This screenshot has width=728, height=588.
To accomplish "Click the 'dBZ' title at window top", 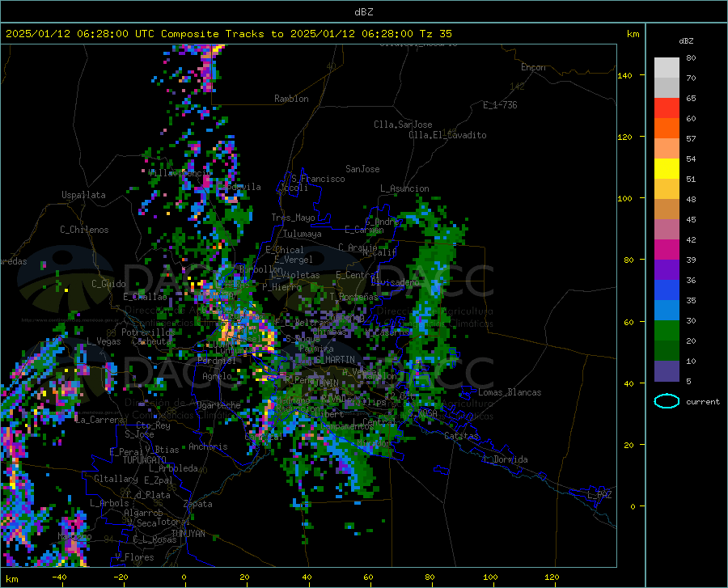I will click(x=363, y=11).
